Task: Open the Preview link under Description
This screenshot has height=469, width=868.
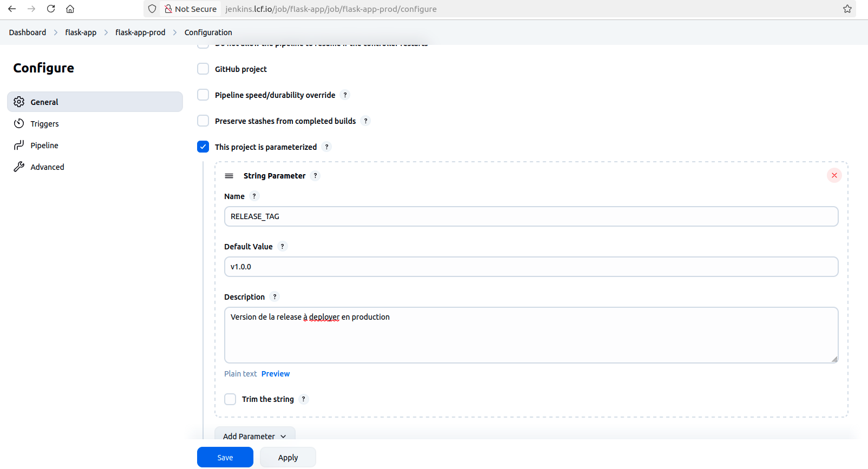Action: coord(275,374)
